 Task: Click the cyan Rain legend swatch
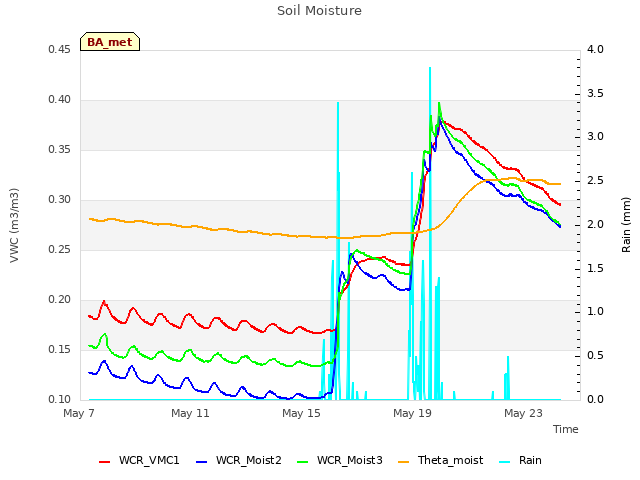click(x=504, y=462)
